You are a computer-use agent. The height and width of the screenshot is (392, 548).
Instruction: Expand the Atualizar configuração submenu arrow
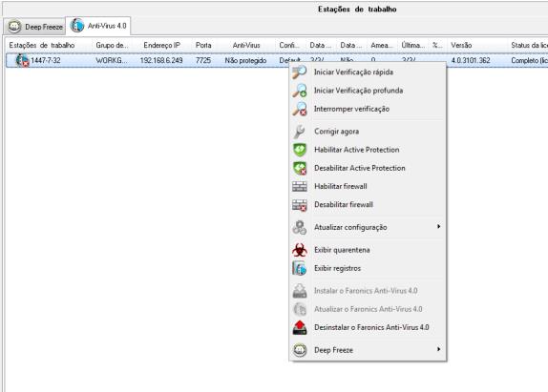coord(438,227)
